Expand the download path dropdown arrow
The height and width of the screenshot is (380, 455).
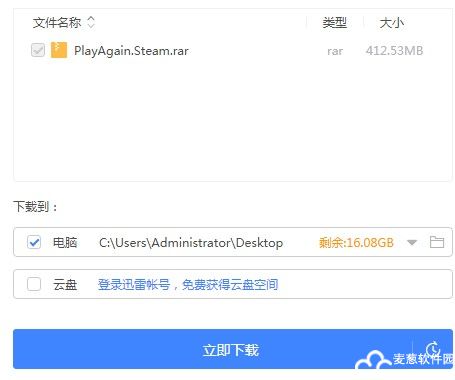point(412,242)
